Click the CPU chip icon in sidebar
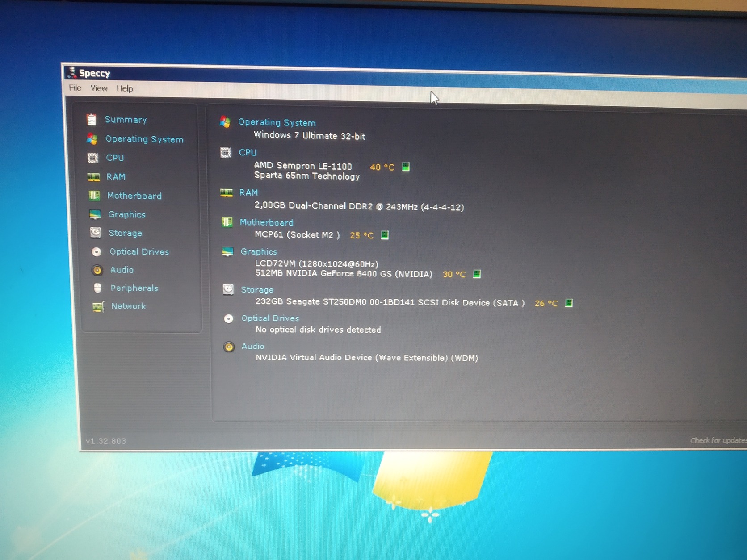The height and width of the screenshot is (560, 747). (93, 158)
